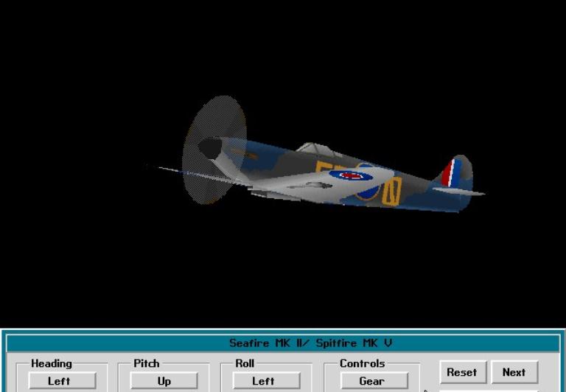566x392 pixels.
Task: Click the black propeller spinner nose cone
Action: [x=209, y=150]
